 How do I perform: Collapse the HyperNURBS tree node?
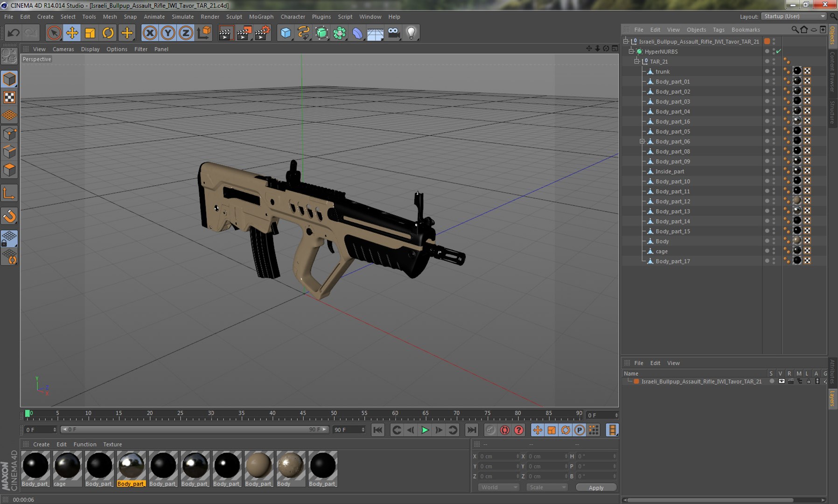[x=631, y=51]
